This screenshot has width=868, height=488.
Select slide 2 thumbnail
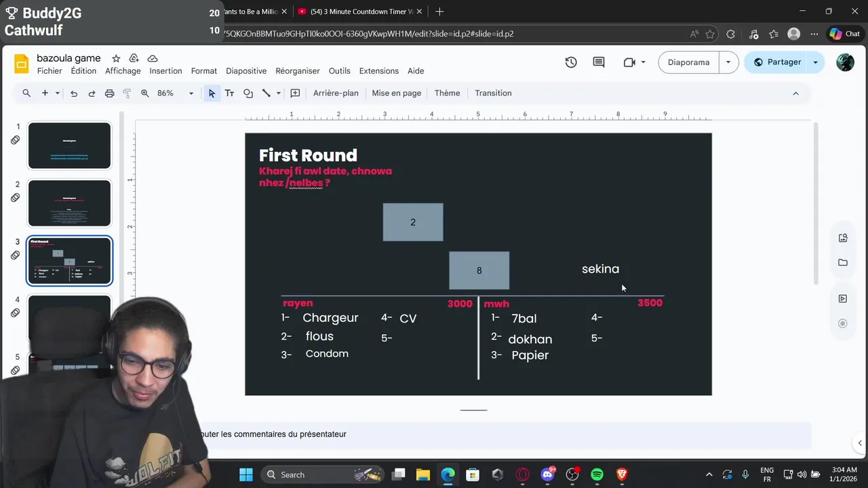click(69, 203)
